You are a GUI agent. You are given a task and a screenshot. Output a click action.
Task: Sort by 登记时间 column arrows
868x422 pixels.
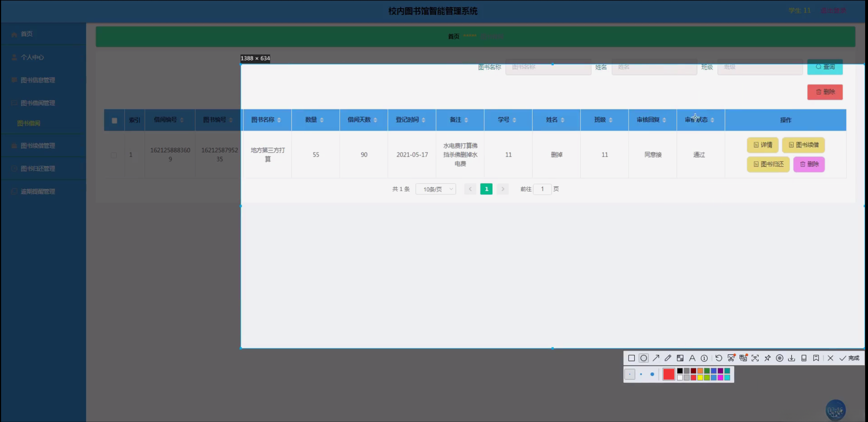tap(423, 120)
